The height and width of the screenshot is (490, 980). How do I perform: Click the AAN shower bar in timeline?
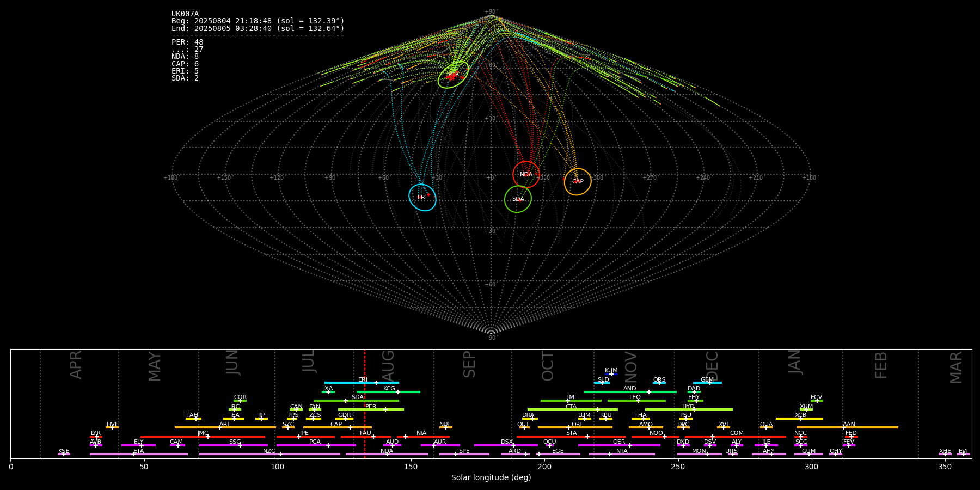(x=848, y=427)
